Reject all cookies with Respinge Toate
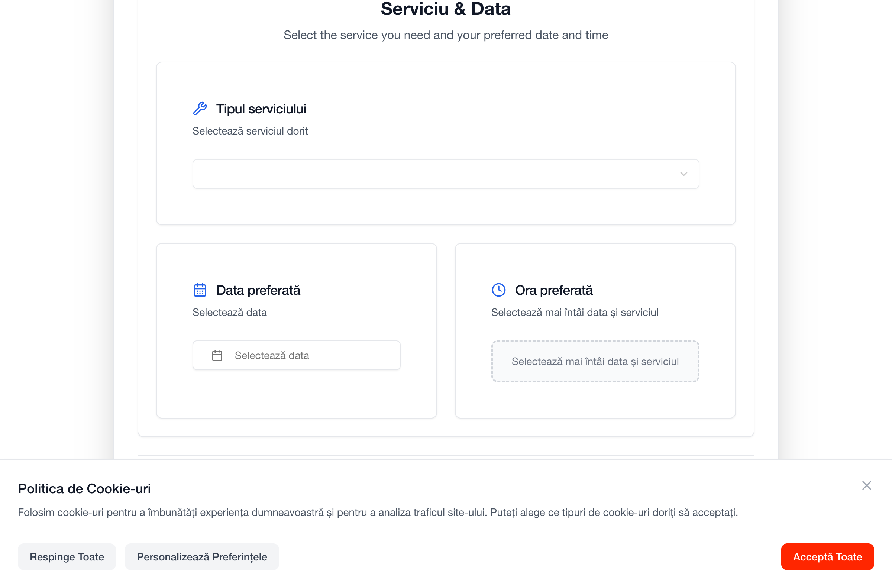The height and width of the screenshot is (588, 892). pos(67,557)
